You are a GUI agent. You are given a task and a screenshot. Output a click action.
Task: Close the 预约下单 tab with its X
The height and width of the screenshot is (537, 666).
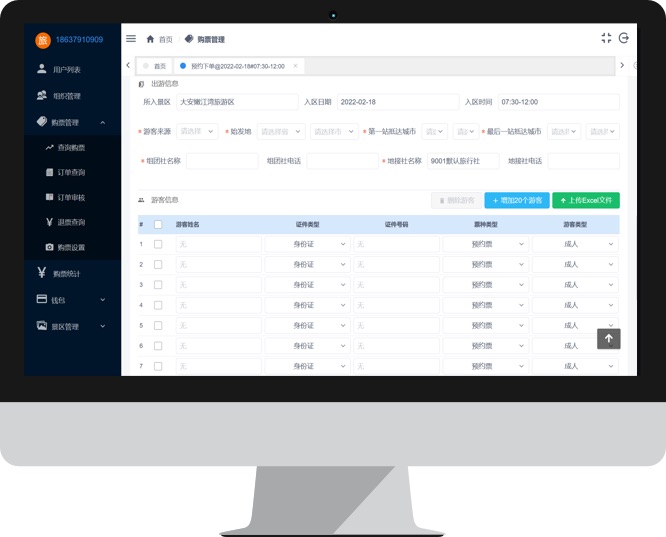[x=293, y=65]
